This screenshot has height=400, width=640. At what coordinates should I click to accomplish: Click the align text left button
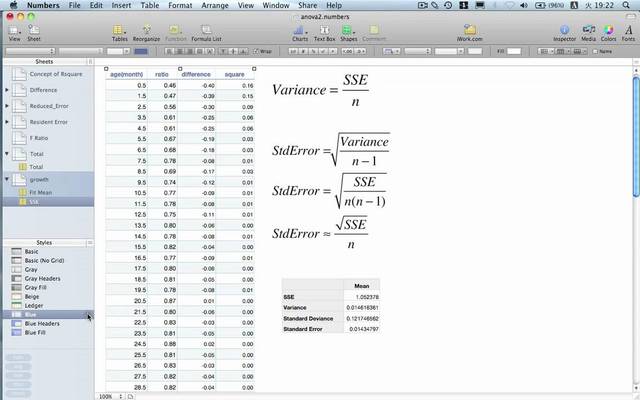click(x=169, y=51)
